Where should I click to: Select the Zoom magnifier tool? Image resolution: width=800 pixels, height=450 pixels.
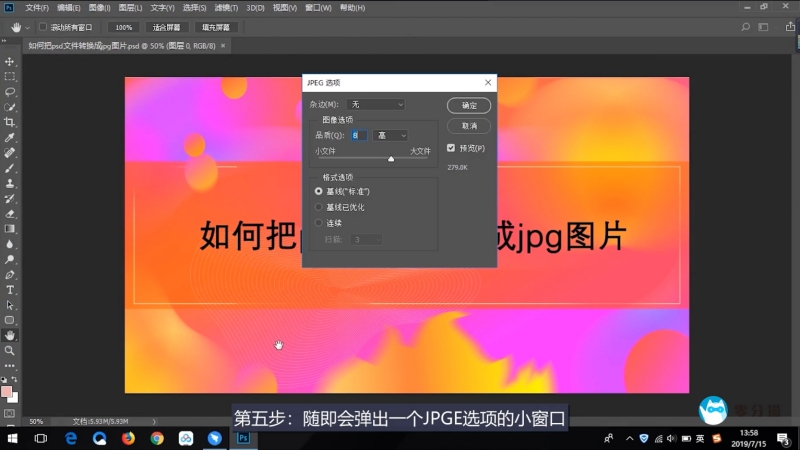pyautogui.click(x=10, y=350)
